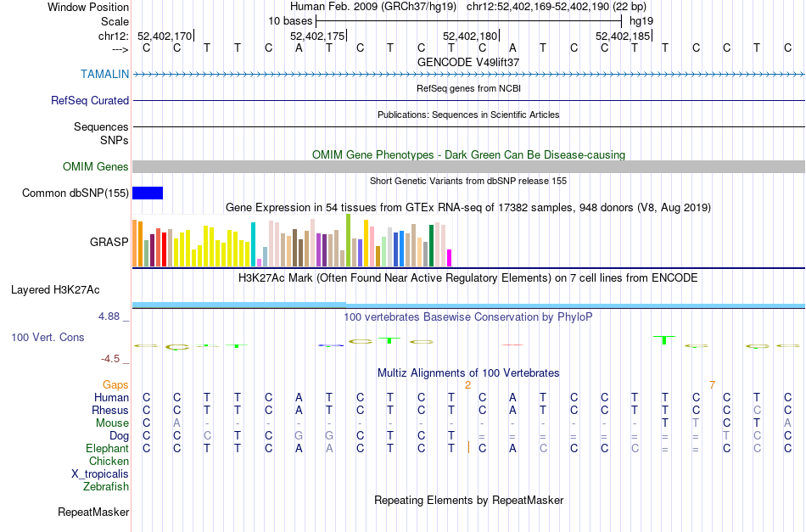
Task: Click the orange gap count '2'
Action: pyautogui.click(x=467, y=384)
